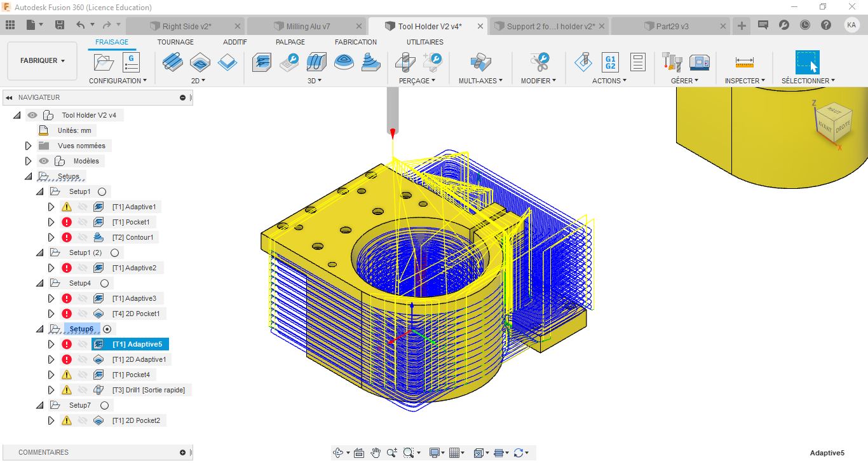The height and width of the screenshot is (463, 868).
Task: Toggle visibility eye of Tool Holder V2 v4
Action: [32, 115]
